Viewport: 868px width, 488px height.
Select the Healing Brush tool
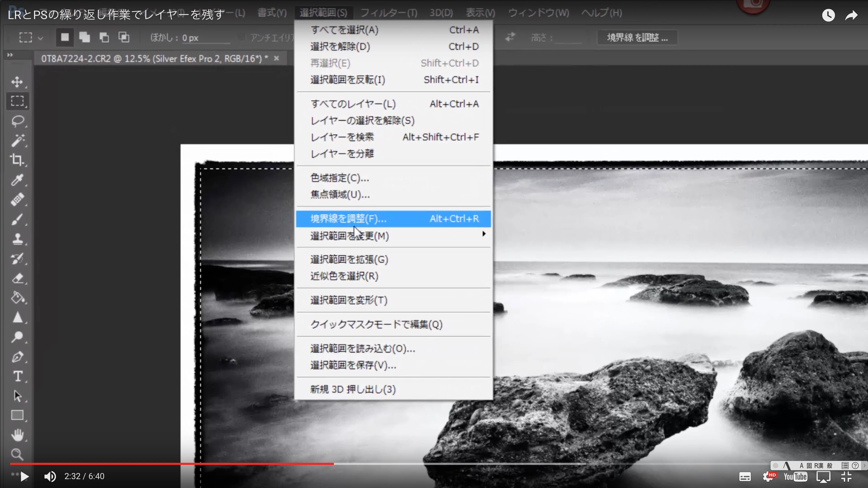coord(17,199)
